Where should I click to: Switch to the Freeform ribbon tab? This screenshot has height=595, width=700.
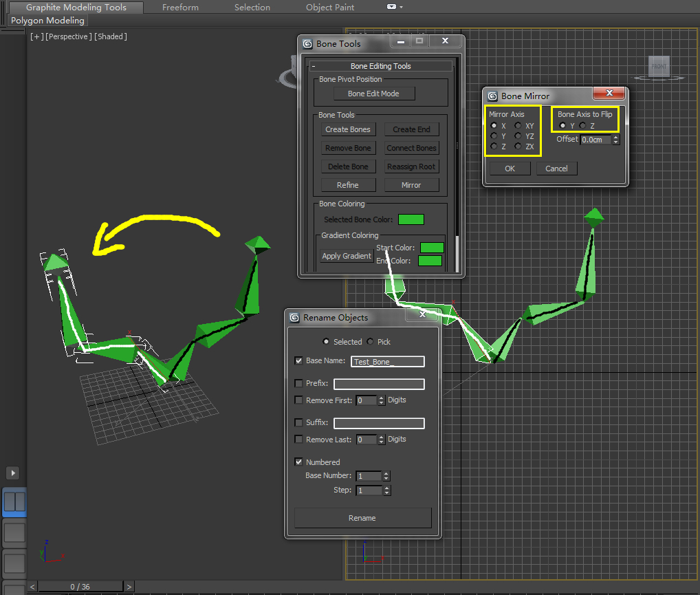click(x=180, y=8)
